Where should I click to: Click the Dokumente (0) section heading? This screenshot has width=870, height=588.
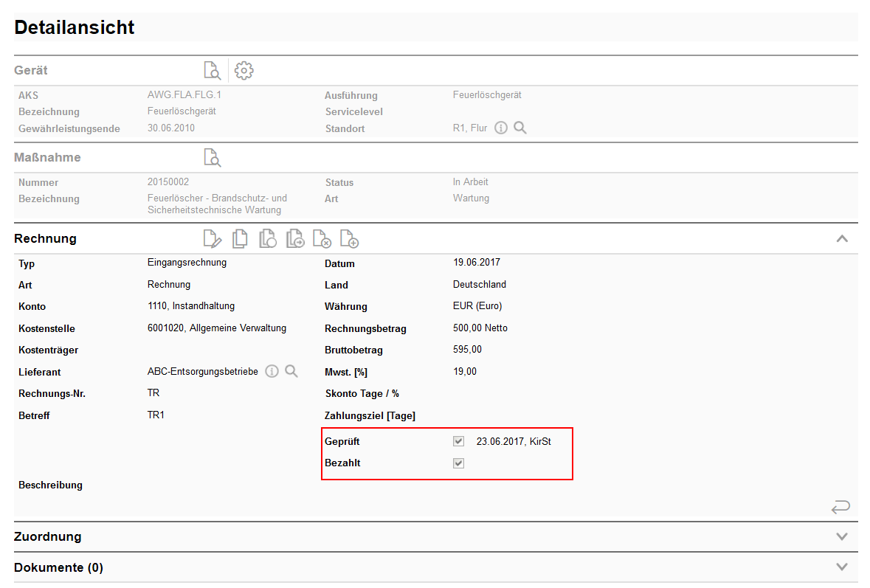59,568
